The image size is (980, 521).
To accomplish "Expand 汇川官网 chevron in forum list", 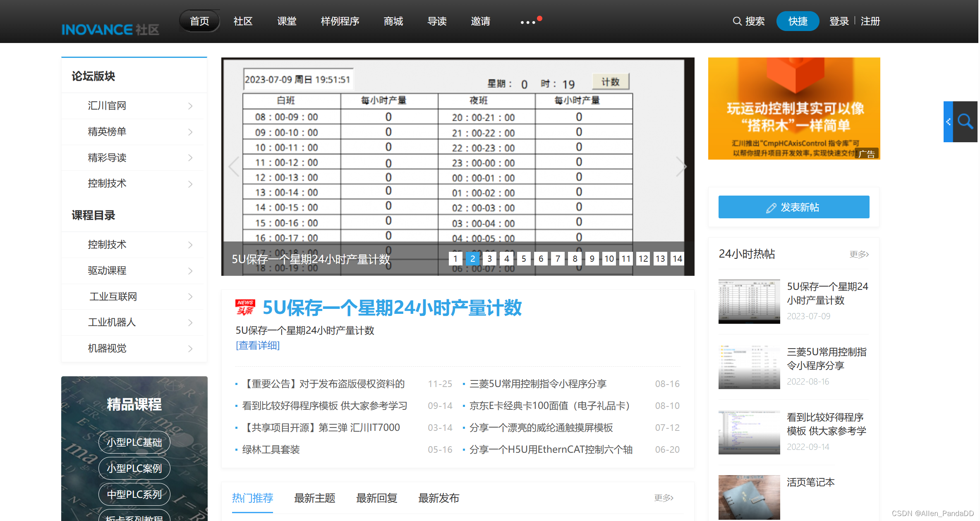I will (x=190, y=106).
